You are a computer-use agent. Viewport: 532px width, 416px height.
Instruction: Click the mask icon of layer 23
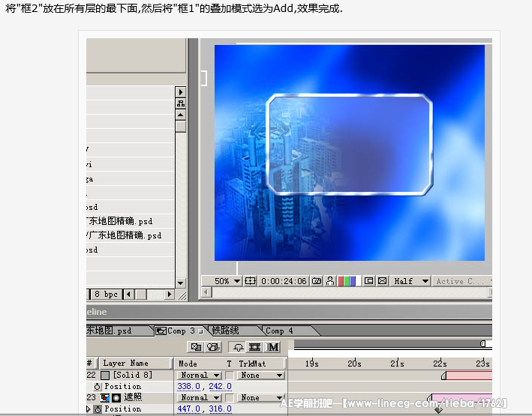coord(116,398)
